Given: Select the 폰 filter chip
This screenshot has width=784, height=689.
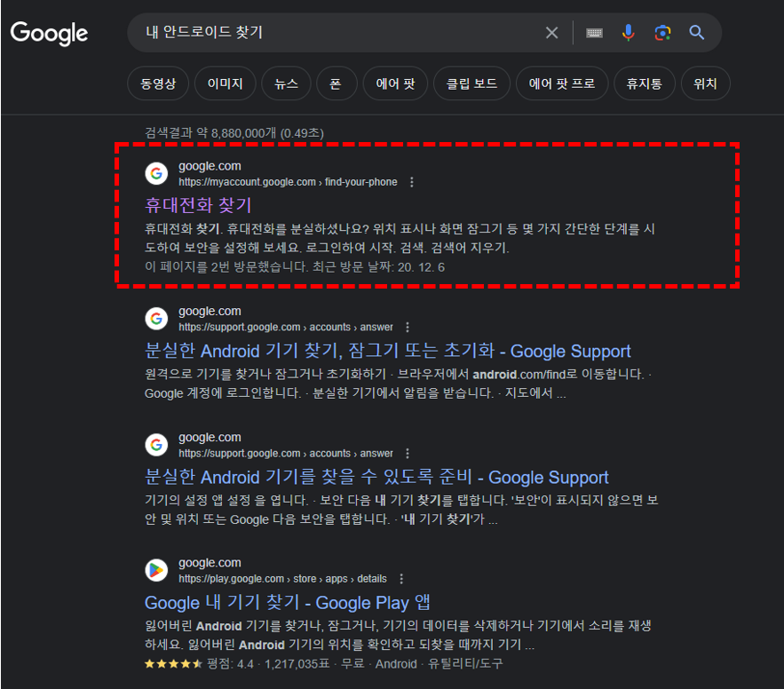Looking at the screenshot, I should (x=336, y=83).
